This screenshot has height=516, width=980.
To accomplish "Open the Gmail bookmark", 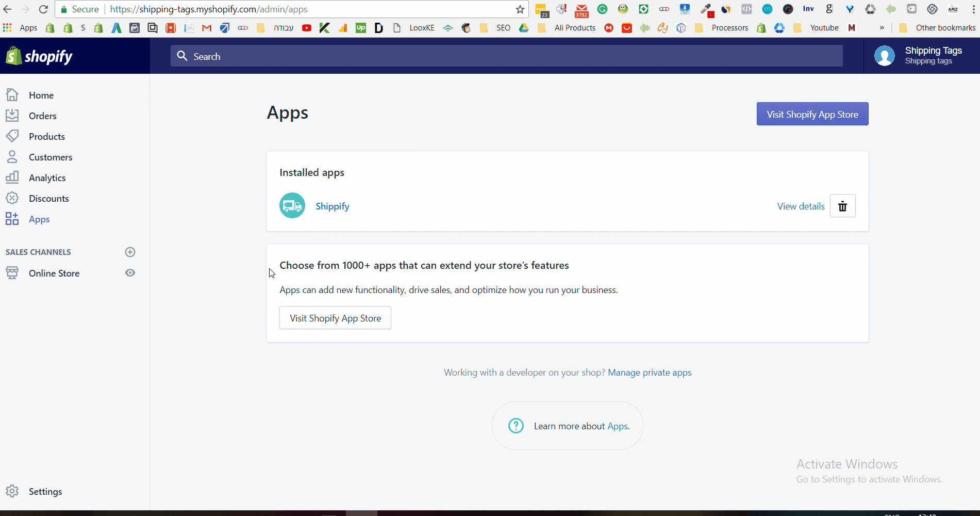I will (x=207, y=28).
